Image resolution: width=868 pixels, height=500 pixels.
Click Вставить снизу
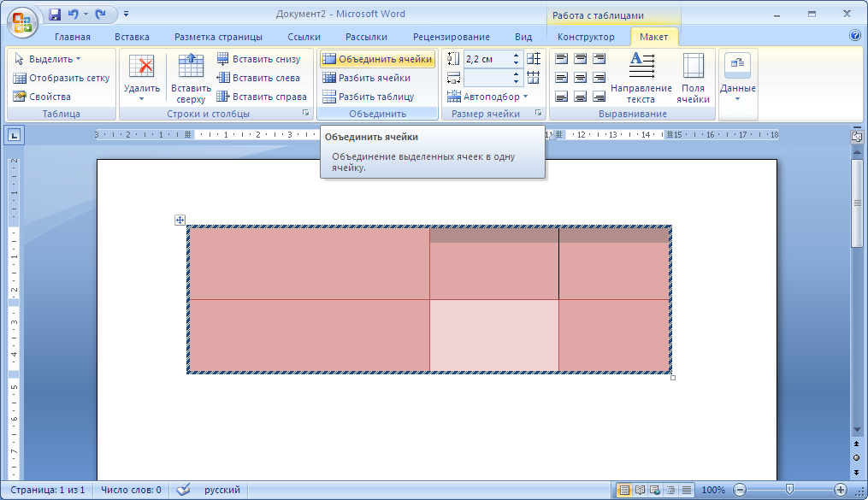(258, 59)
